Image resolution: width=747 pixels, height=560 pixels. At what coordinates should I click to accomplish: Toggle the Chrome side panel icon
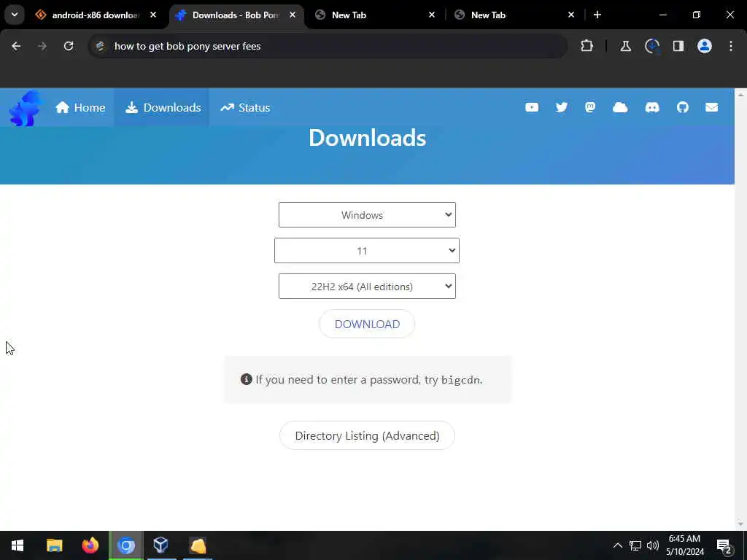[678, 46]
